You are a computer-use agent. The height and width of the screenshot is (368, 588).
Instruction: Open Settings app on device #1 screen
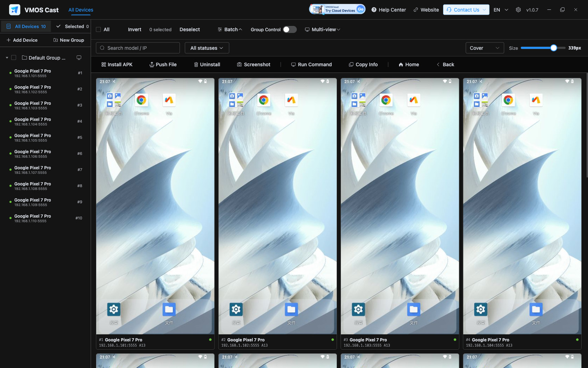point(114,310)
